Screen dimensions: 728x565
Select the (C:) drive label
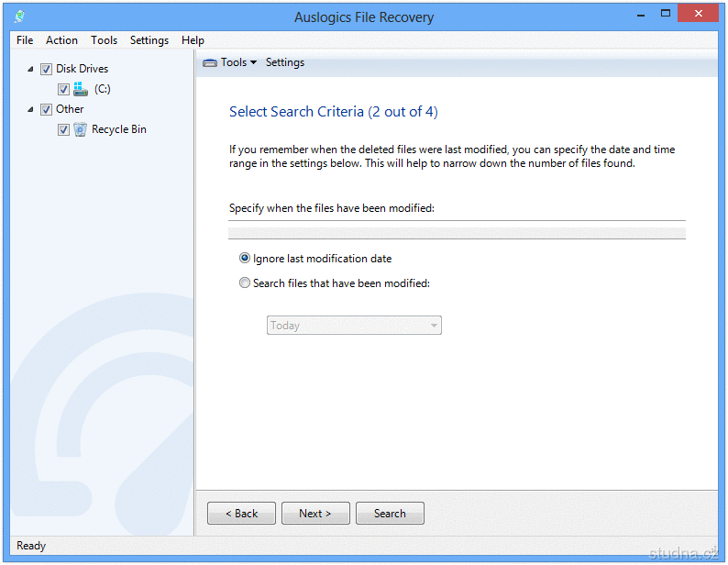[x=102, y=89]
